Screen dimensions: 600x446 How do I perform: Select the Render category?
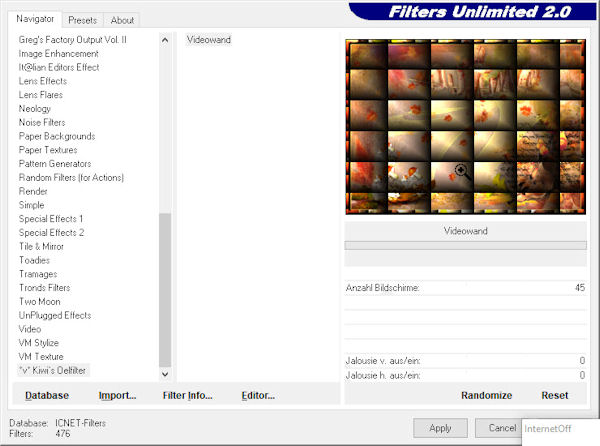(33, 191)
